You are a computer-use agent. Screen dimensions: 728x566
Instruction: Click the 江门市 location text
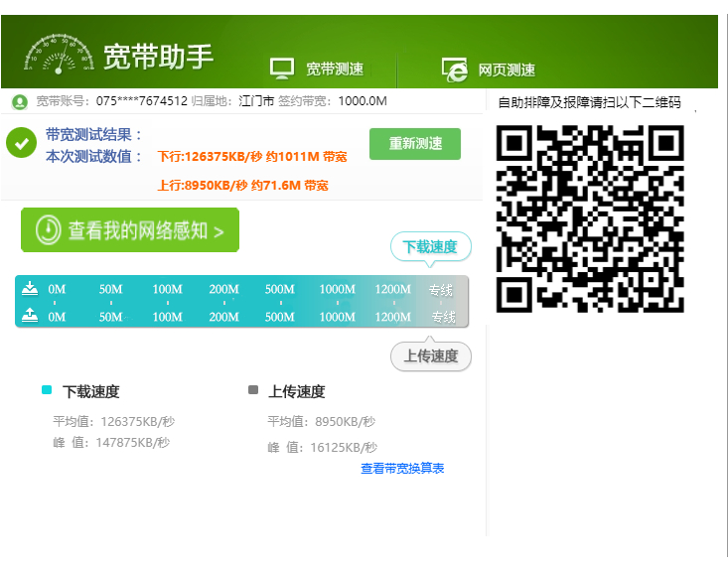(x=256, y=100)
